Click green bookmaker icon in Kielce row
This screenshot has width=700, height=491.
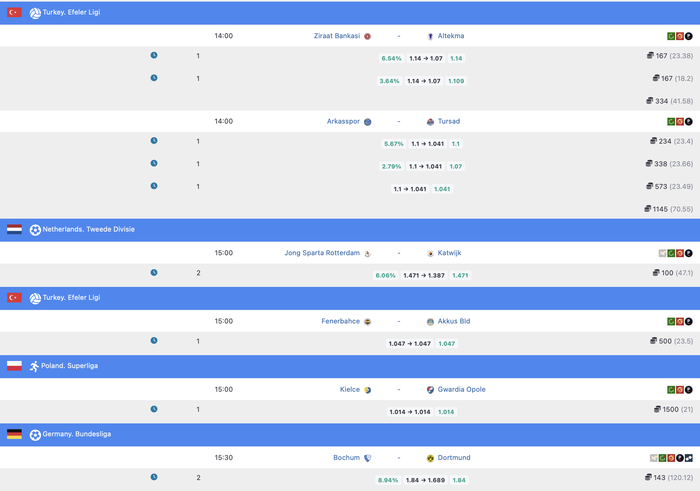click(671, 390)
